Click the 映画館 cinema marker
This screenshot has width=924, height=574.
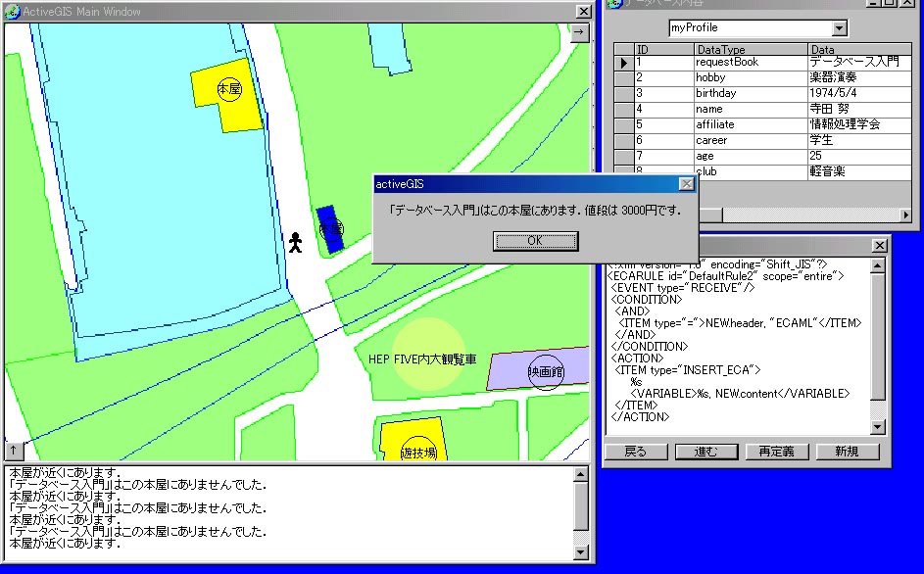coord(546,372)
